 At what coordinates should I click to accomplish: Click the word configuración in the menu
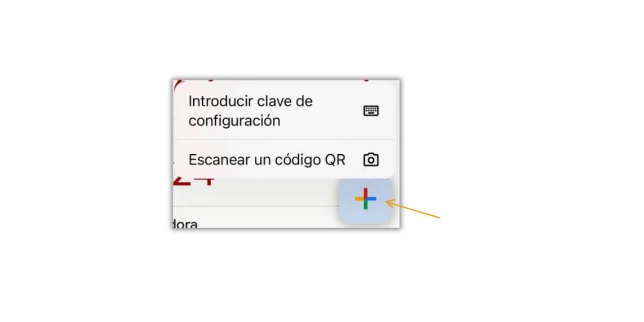pos(234,121)
